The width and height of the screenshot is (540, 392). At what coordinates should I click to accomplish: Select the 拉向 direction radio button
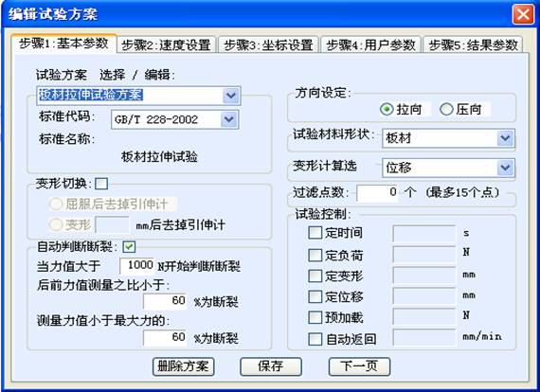tap(387, 110)
